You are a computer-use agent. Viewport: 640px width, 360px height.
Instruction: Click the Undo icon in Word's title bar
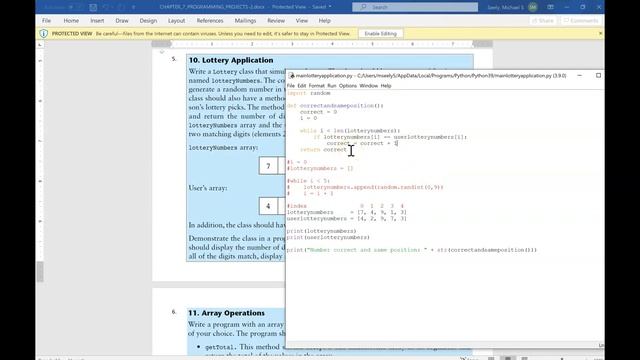tap(107, 7)
